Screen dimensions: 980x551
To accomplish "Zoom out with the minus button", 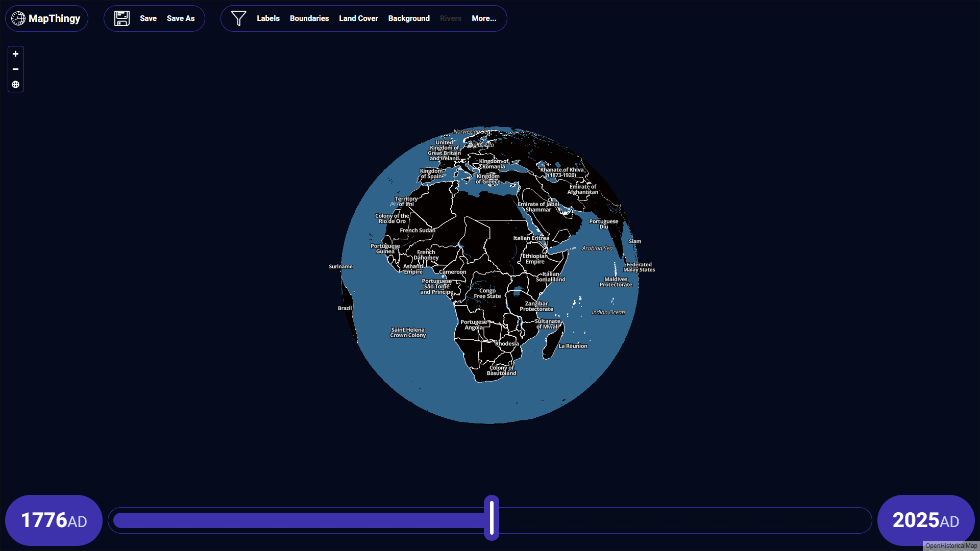I will 16,69.
